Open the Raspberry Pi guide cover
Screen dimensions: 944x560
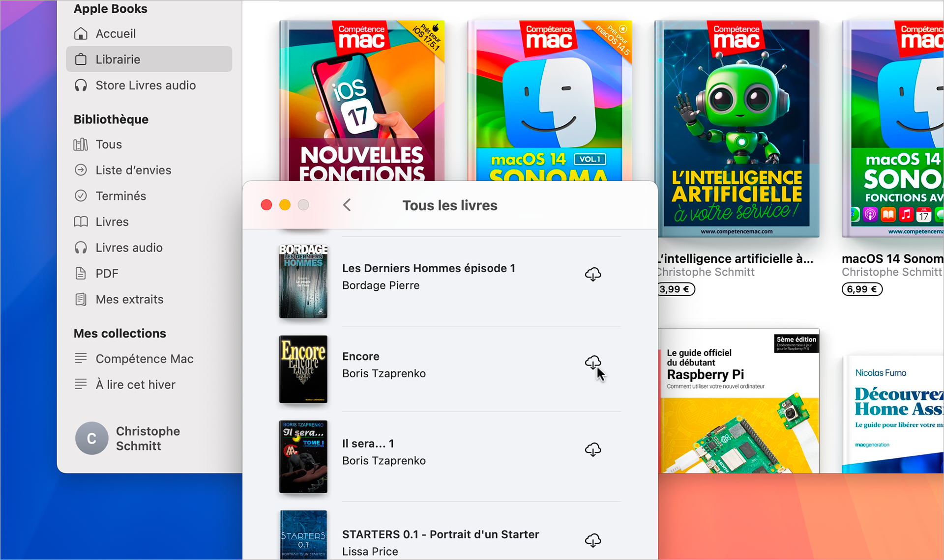coord(739,401)
